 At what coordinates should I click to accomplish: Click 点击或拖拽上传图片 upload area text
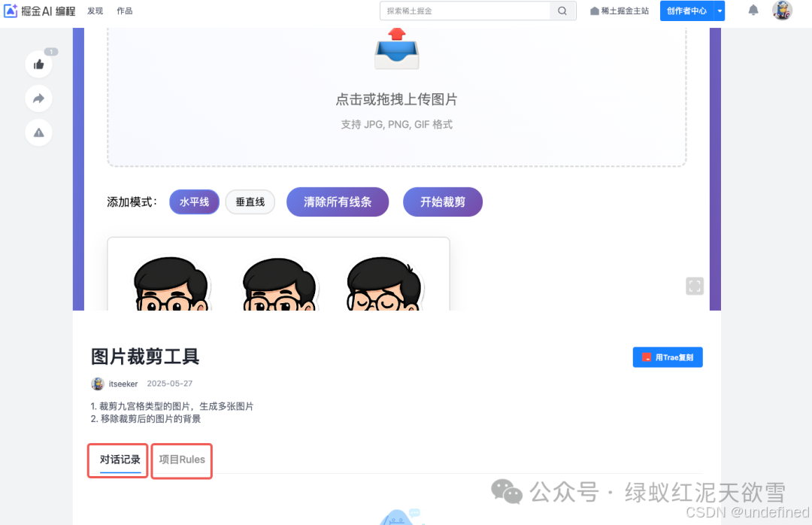[x=397, y=99]
